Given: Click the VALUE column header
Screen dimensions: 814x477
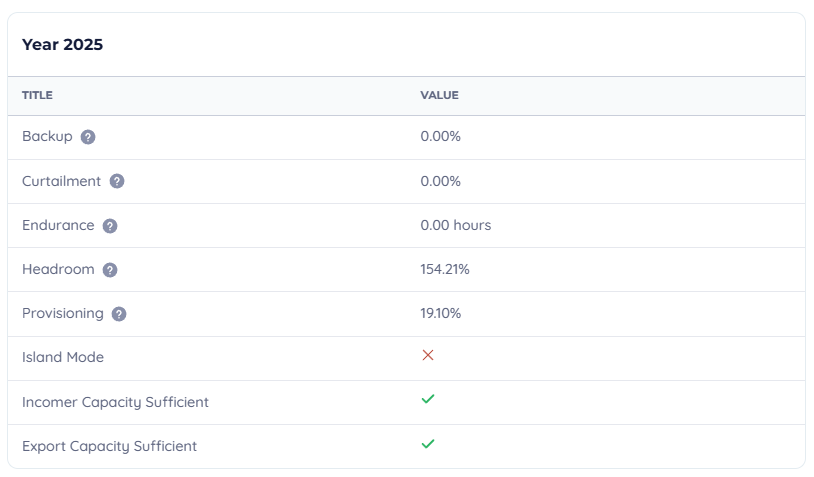Looking at the screenshot, I should click(439, 96).
